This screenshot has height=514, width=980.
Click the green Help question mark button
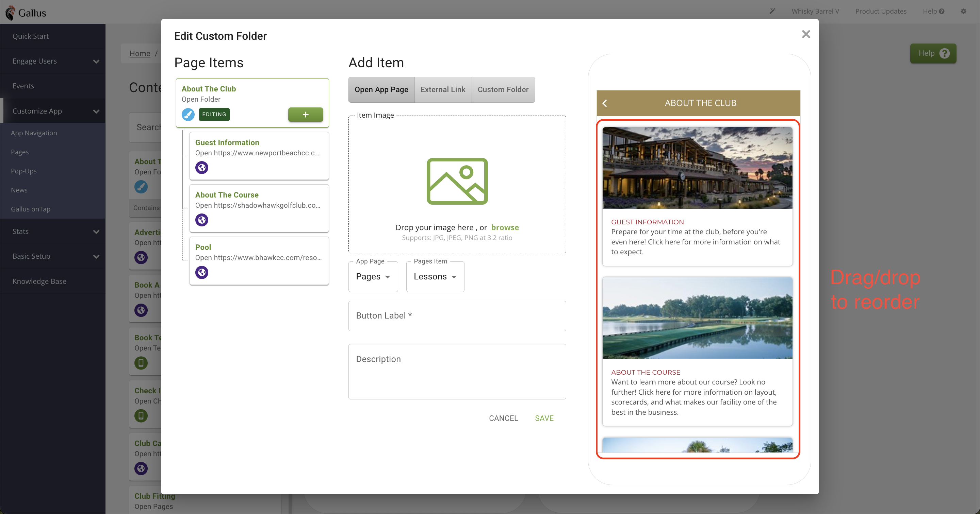point(933,53)
